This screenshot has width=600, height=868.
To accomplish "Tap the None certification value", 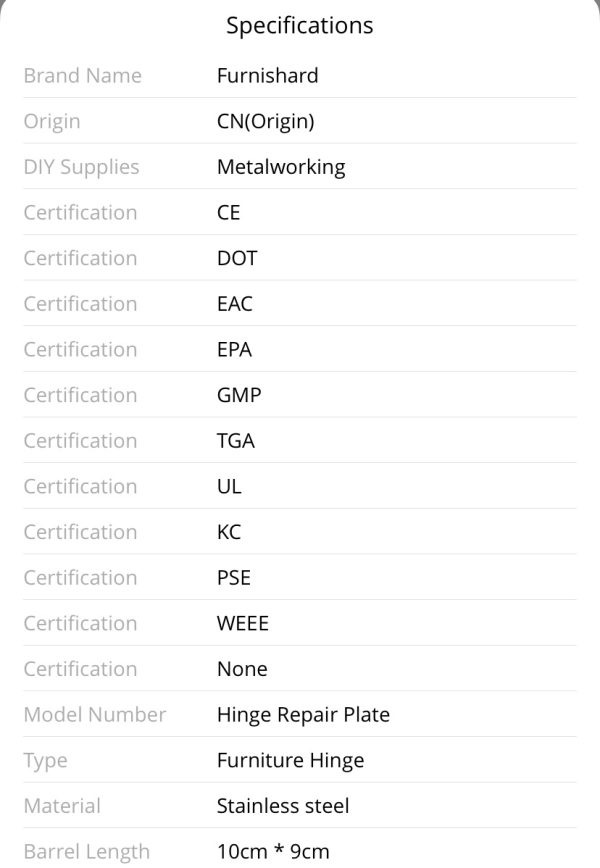I will [x=242, y=669].
